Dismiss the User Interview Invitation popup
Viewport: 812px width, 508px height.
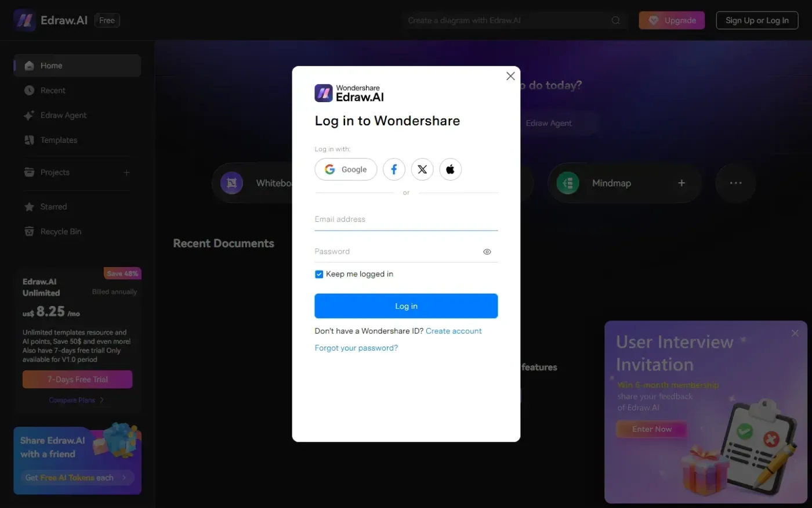click(x=795, y=333)
